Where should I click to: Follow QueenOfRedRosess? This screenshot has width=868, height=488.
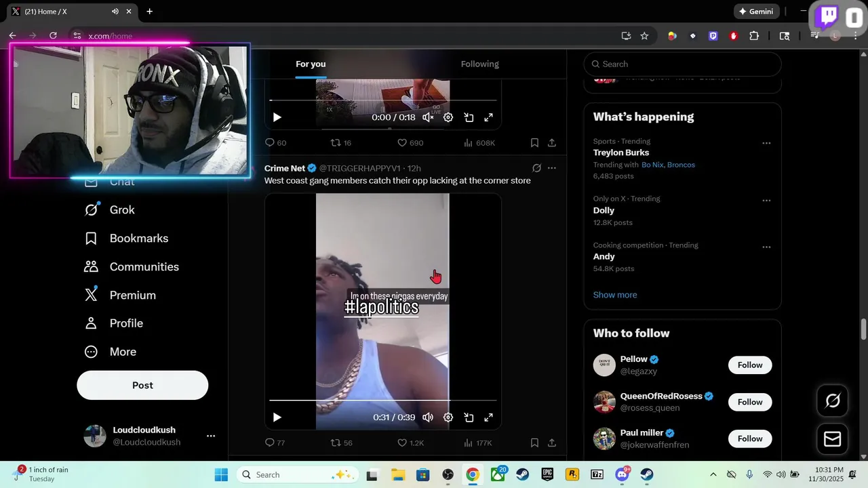tap(750, 402)
